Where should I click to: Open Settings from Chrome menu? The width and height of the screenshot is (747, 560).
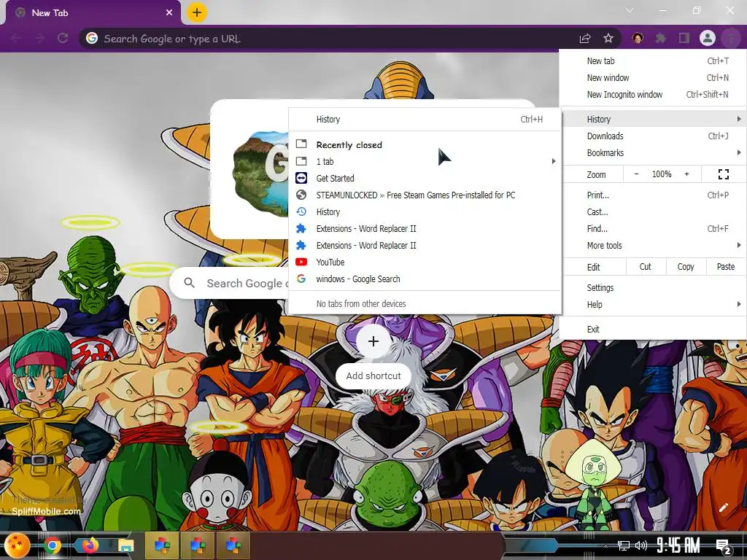pos(653,287)
